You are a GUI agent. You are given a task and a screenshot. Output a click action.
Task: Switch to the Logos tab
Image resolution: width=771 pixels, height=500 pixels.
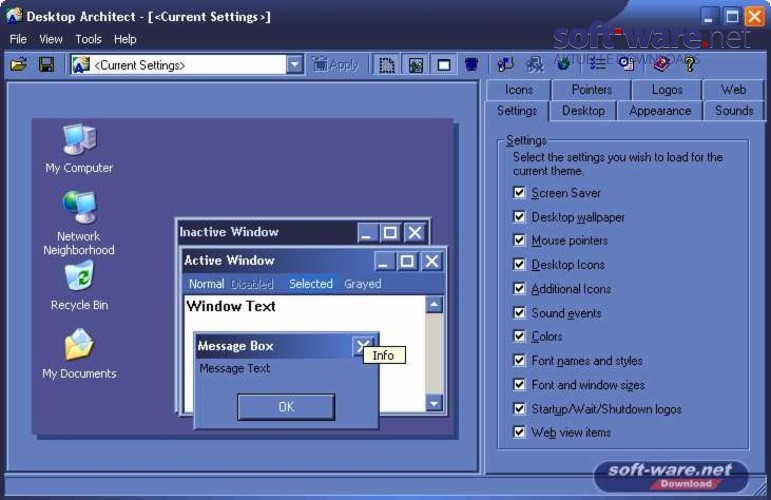click(x=667, y=90)
